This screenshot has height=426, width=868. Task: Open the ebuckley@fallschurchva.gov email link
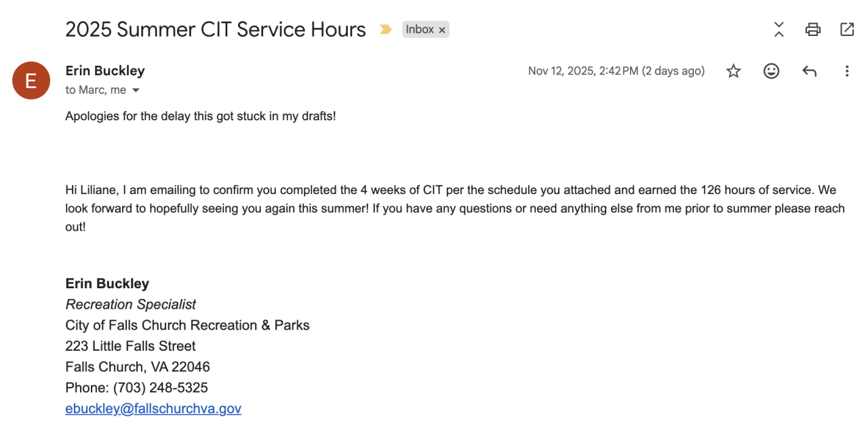coord(153,408)
